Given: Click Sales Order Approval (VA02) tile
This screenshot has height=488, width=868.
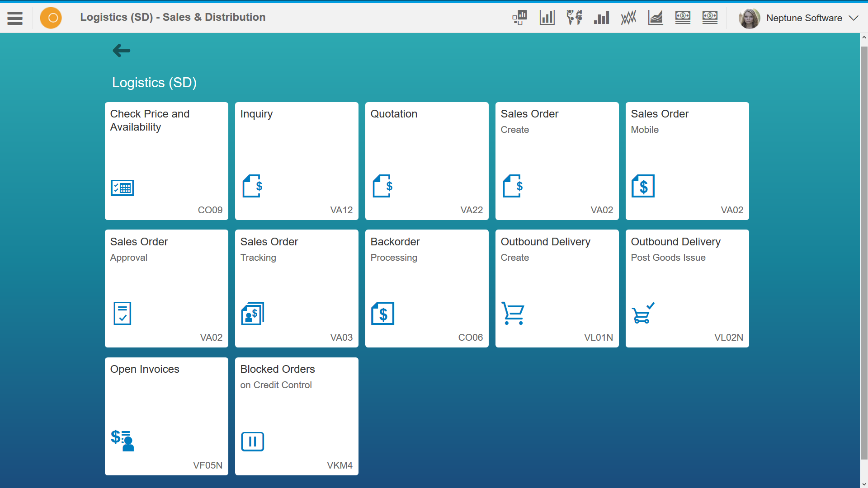Looking at the screenshot, I should point(166,288).
